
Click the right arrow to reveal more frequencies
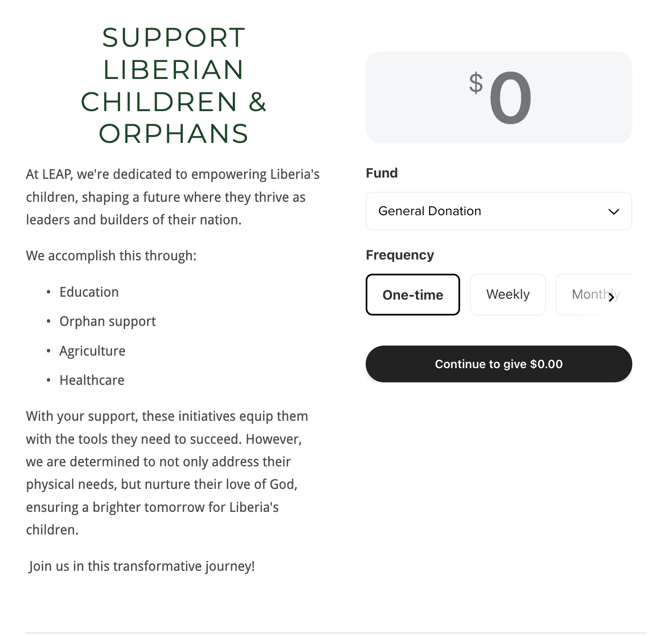point(611,297)
